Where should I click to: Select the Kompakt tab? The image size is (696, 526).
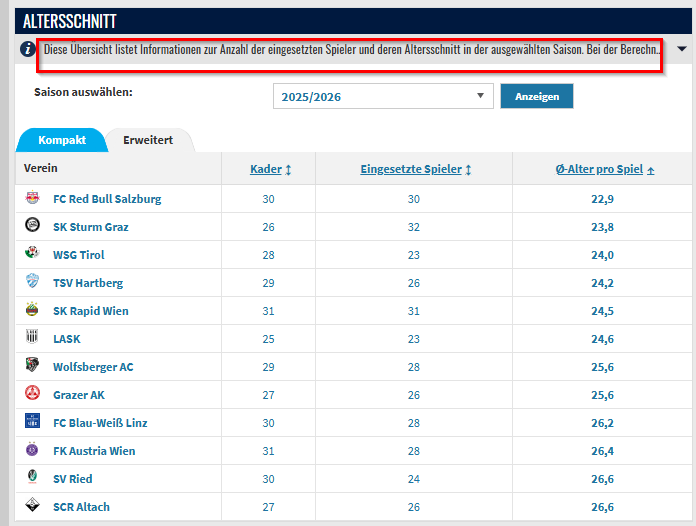[62, 140]
